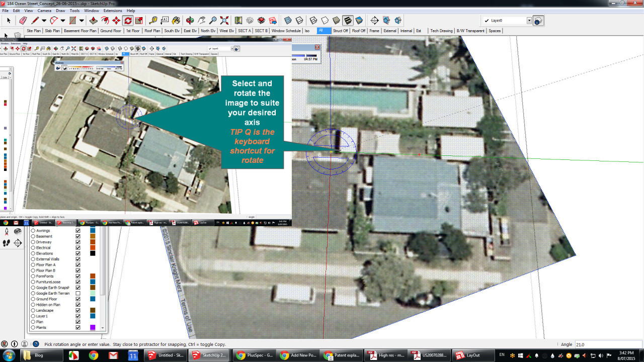Enable Google Earth Terrain layer visibility

[78, 293]
